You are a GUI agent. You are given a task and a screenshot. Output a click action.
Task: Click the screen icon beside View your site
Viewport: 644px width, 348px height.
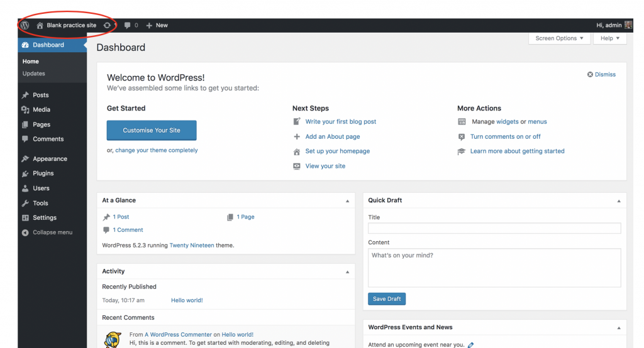pos(297,166)
